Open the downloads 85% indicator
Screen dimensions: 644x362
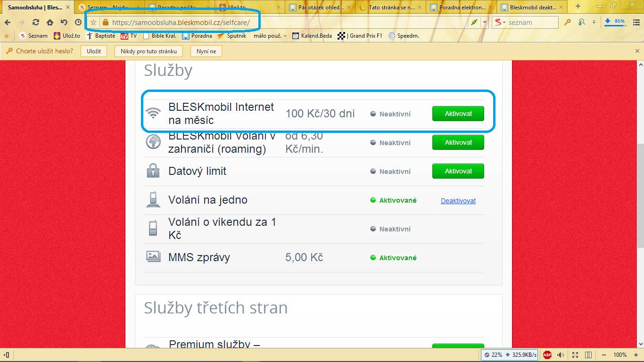(615, 22)
